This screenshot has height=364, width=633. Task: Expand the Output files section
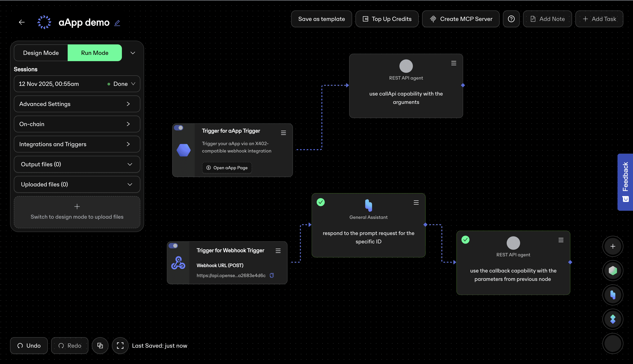(x=77, y=164)
